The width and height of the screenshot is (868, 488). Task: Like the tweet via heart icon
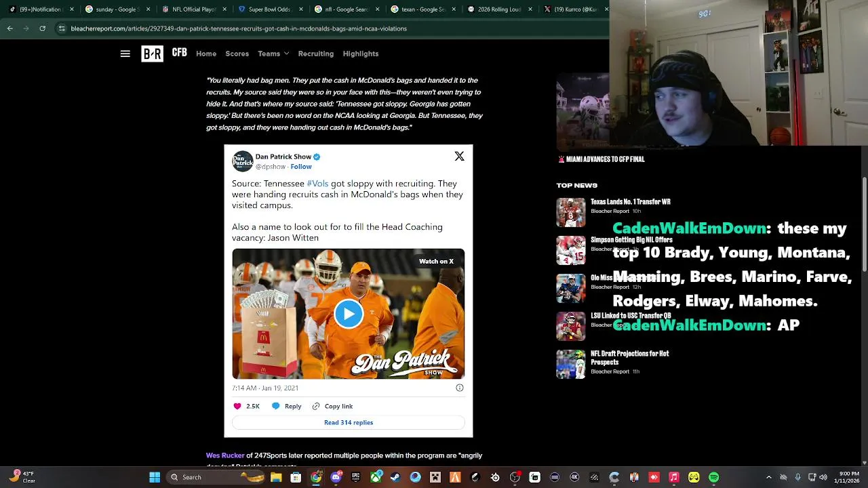tap(237, 406)
